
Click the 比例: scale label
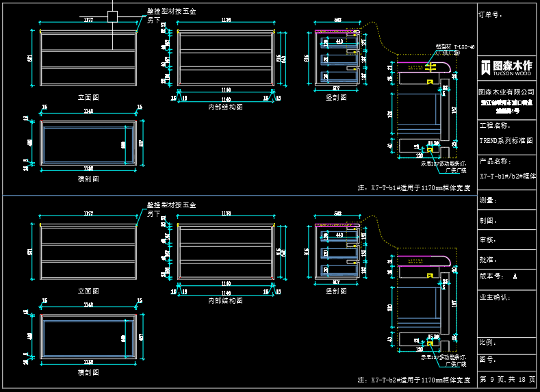point(488,343)
